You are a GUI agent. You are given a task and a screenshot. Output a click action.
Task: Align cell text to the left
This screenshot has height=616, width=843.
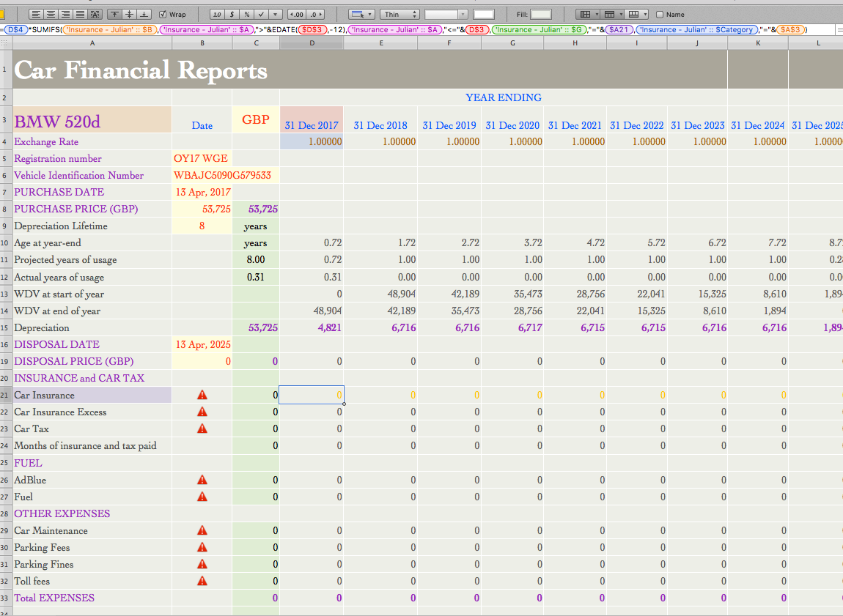click(x=36, y=15)
